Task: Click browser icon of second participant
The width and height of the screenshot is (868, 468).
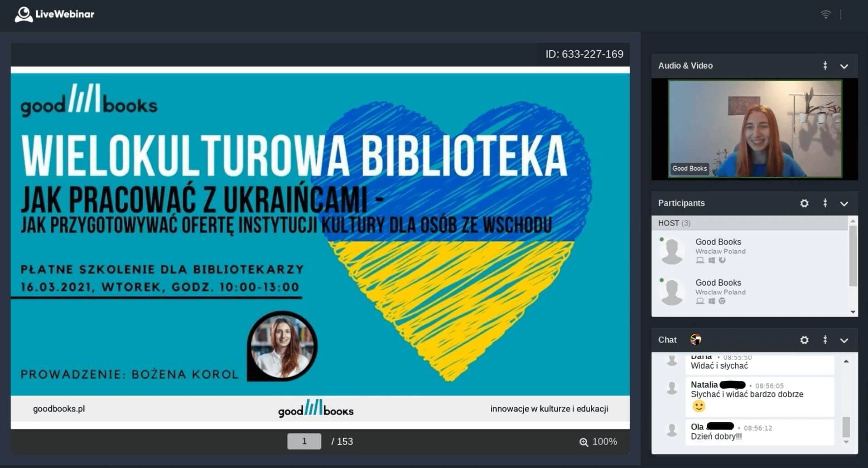Action: 722,301
